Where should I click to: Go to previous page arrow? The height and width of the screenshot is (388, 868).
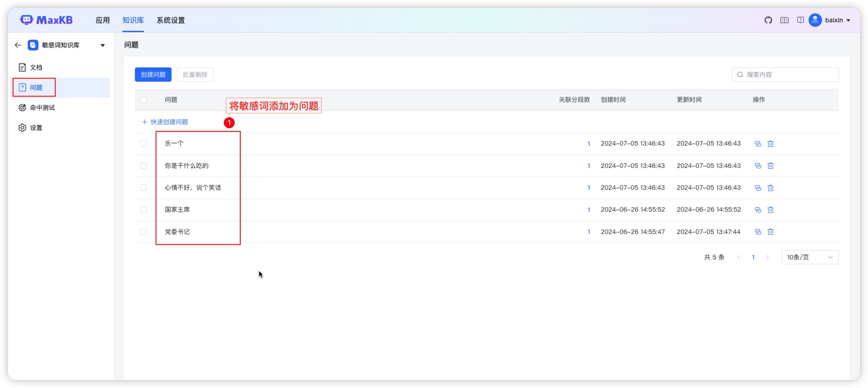coord(739,257)
